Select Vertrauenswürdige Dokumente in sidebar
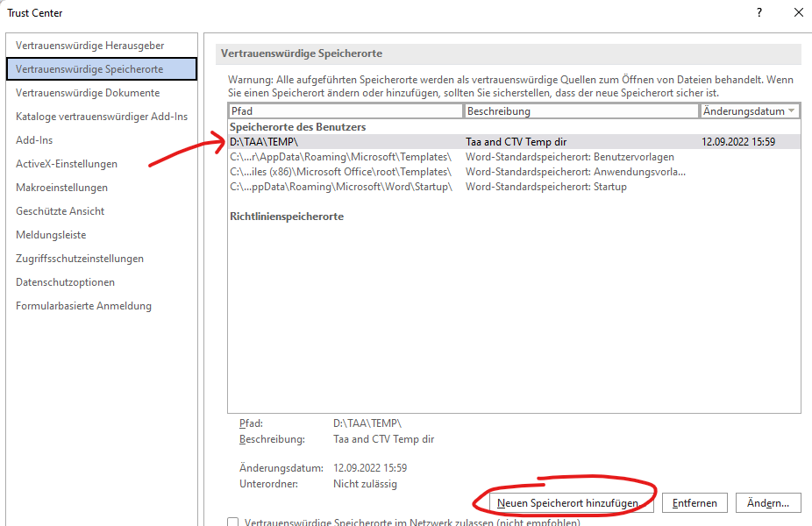The height and width of the screenshot is (526, 812). 88,92
